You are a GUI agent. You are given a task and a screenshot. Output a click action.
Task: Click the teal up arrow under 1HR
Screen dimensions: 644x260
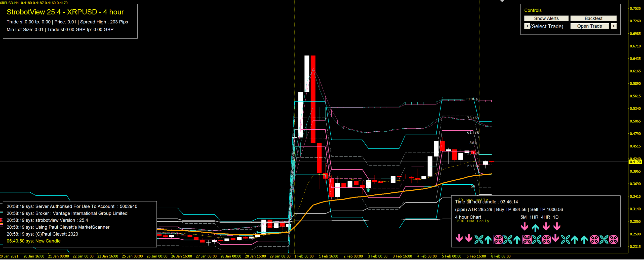pos(535,228)
